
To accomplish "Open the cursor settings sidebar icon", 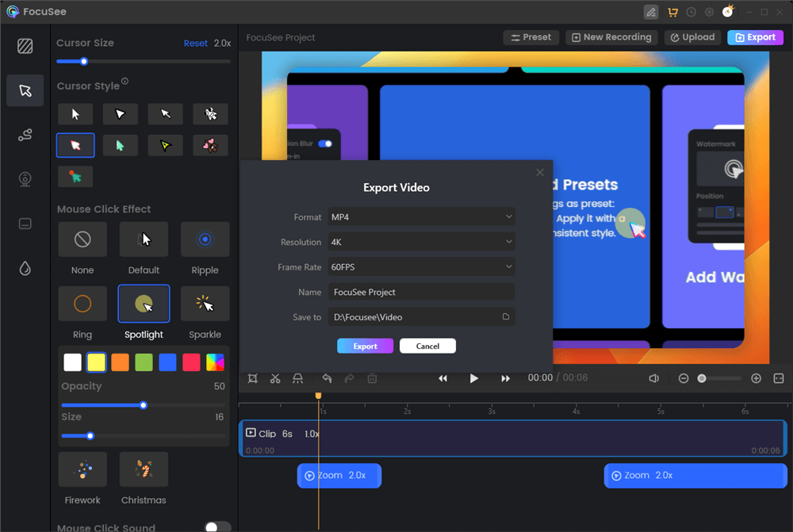I will (25, 90).
